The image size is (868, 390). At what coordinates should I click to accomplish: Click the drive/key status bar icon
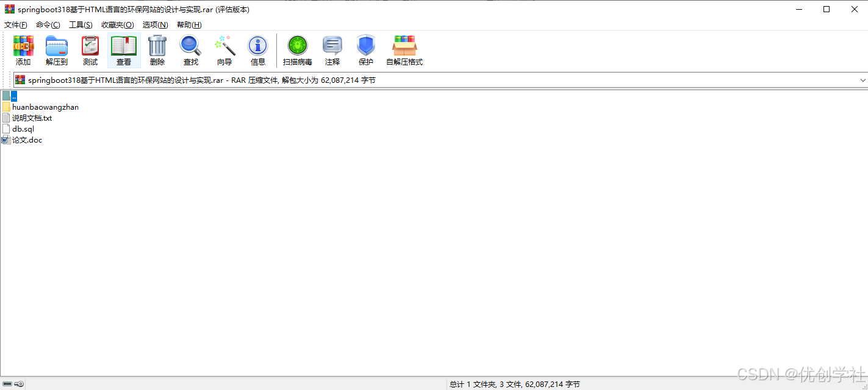click(13, 384)
